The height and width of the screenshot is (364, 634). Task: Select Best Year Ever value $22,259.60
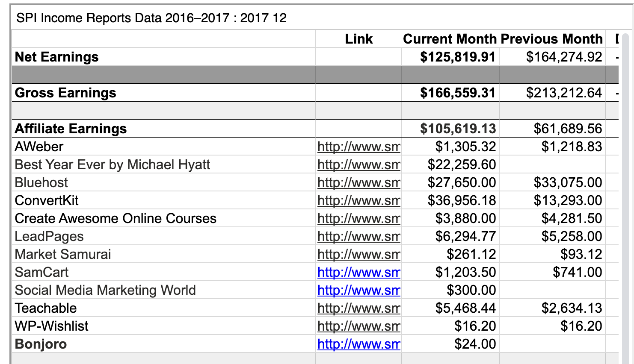pos(462,164)
